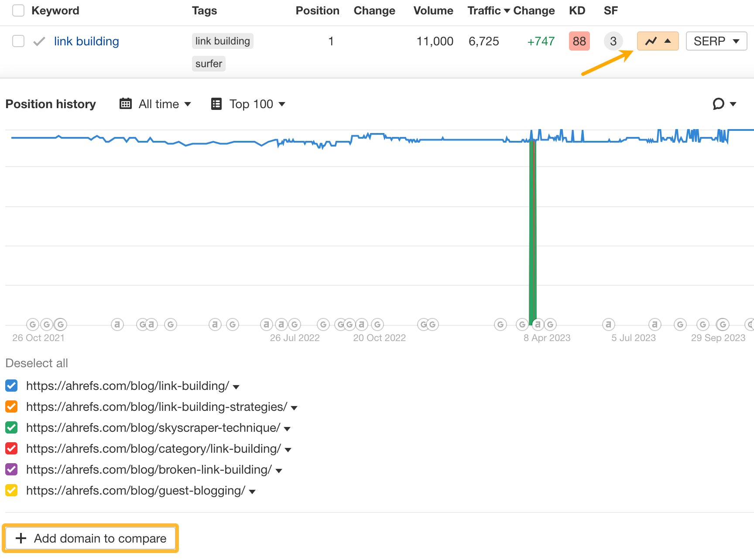Image resolution: width=754 pixels, height=560 pixels.
Task: Uncheck the blog/link-building URL checkbox
Action: point(11,386)
